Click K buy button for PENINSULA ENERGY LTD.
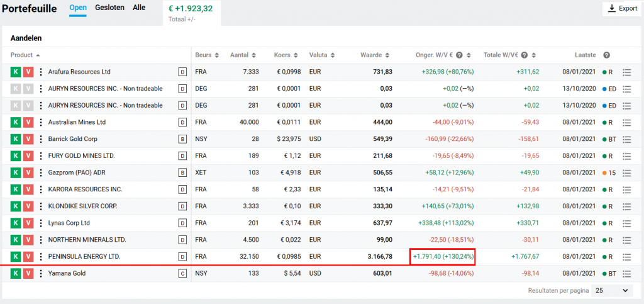Screen dimensions: 644x304 [x=16, y=257]
